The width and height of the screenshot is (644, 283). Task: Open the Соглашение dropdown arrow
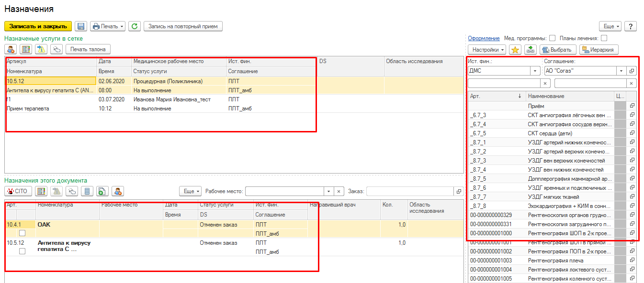[x=621, y=71]
